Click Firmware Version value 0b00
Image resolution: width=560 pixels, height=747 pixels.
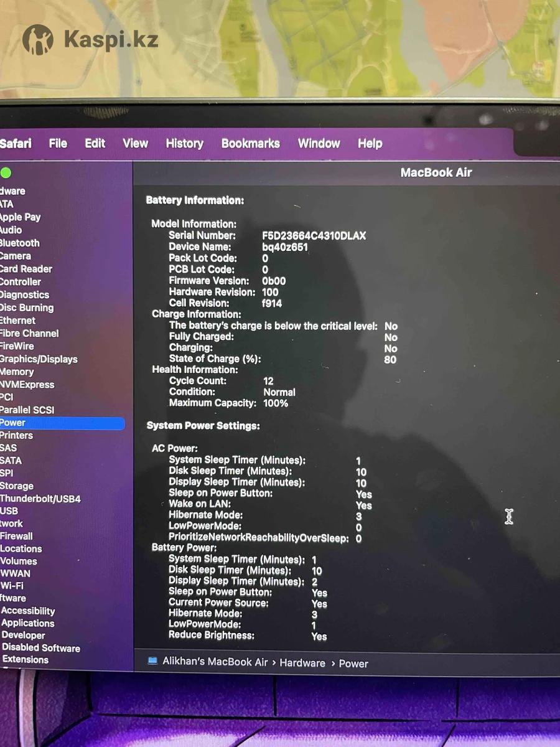(274, 281)
